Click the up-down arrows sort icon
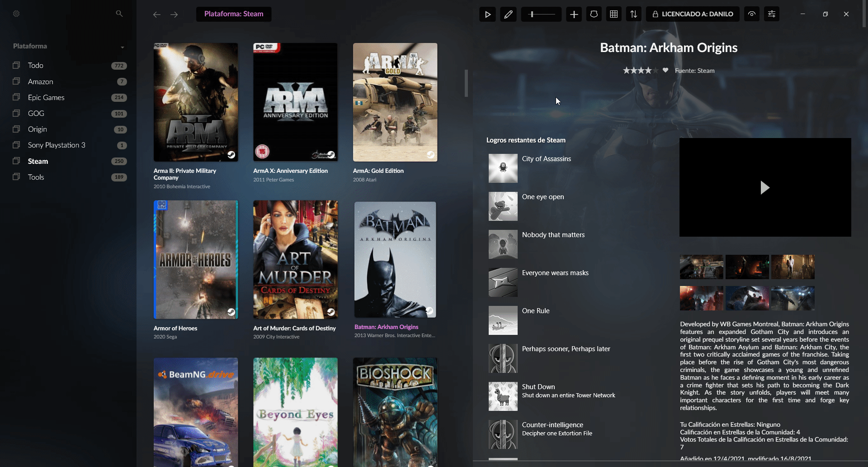This screenshot has height=467, width=868. (x=633, y=14)
